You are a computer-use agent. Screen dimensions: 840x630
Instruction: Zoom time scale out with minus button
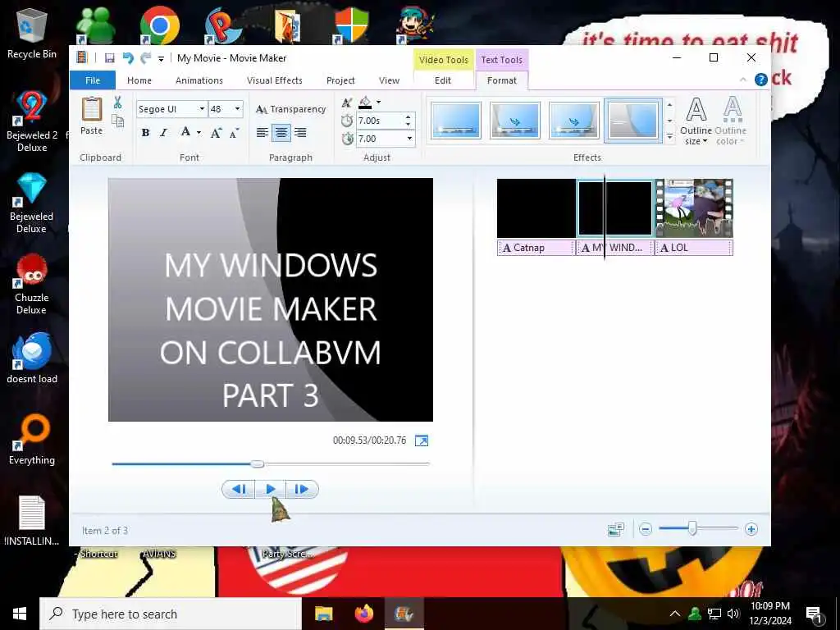(x=646, y=529)
